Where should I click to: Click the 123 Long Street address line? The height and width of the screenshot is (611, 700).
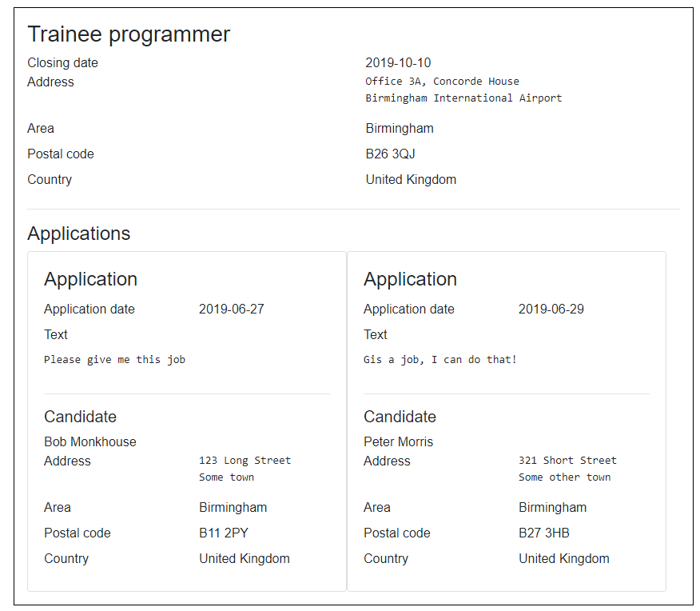[x=245, y=461]
